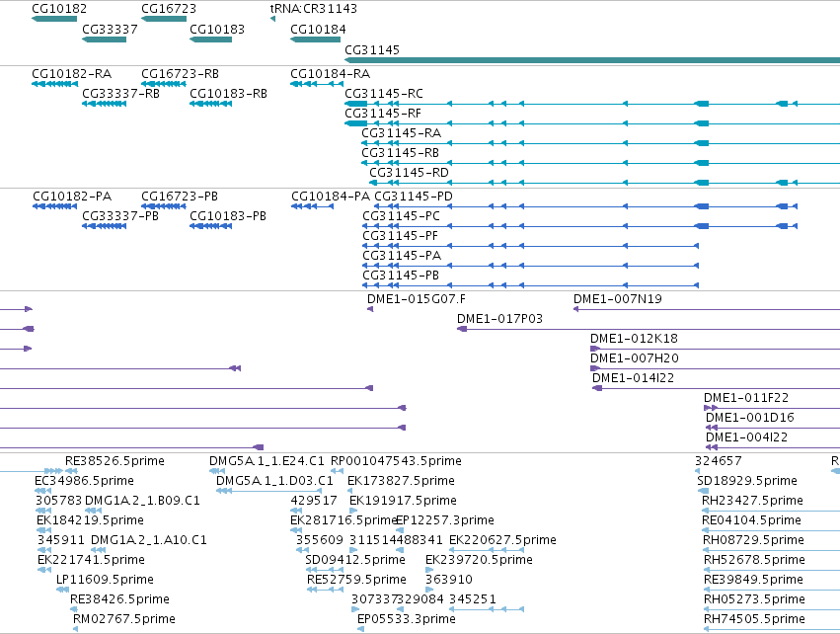Image resolution: width=840 pixels, height=634 pixels.
Task: Select the CG16723 gene bar
Action: point(164,19)
